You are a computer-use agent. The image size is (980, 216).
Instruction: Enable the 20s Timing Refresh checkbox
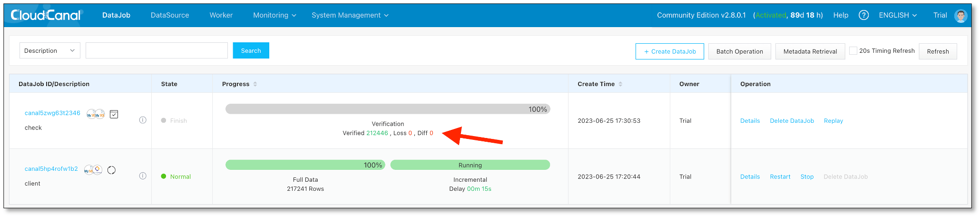[x=853, y=51]
